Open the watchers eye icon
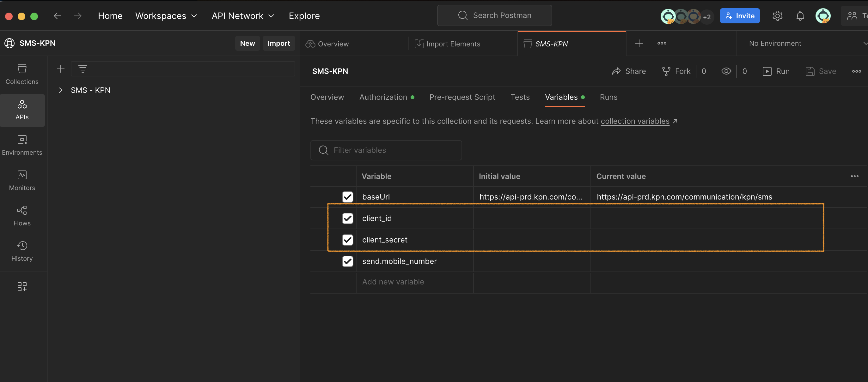Viewport: 868px width, 382px height. pos(726,71)
